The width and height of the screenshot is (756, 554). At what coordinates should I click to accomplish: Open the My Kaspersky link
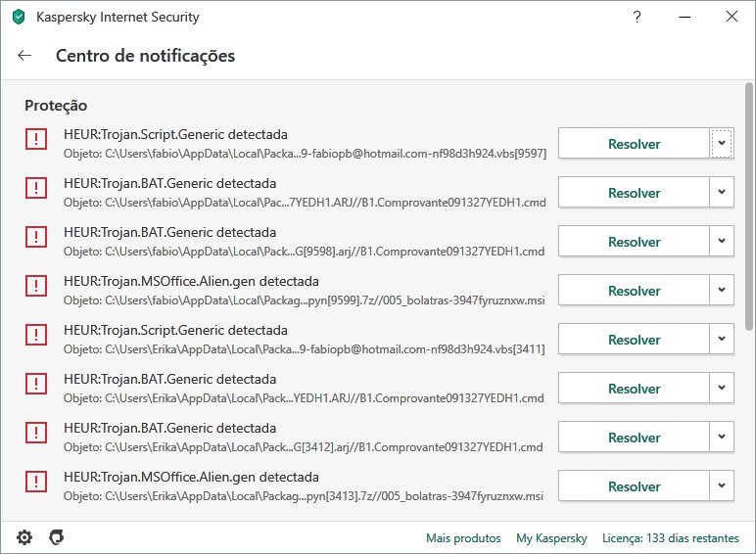[551, 538]
